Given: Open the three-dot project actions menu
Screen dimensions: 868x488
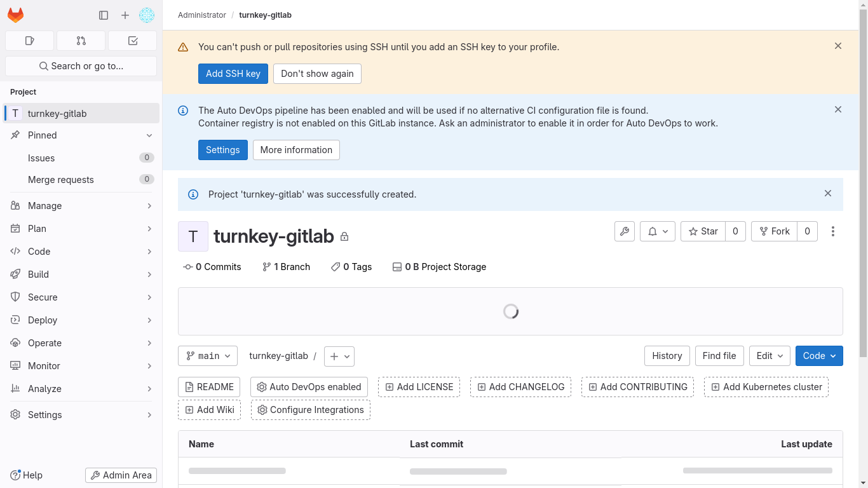Looking at the screenshot, I should click(832, 231).
